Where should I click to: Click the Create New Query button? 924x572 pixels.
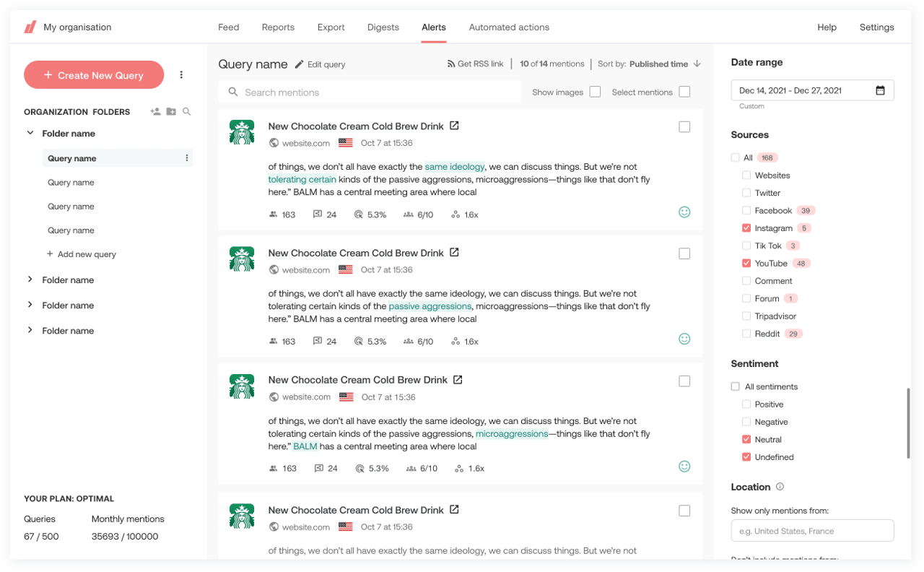point(94,75)
